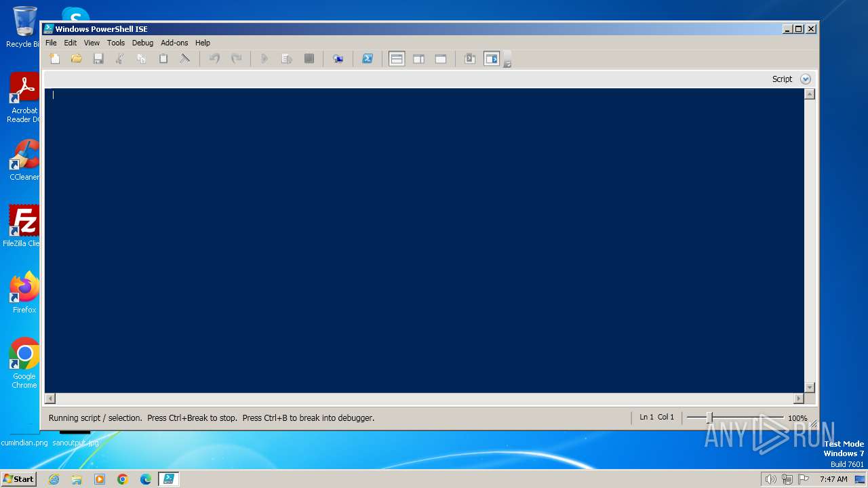Paste from clipboard using the Paste icon

pyautogui.click(x=163, y=59)
